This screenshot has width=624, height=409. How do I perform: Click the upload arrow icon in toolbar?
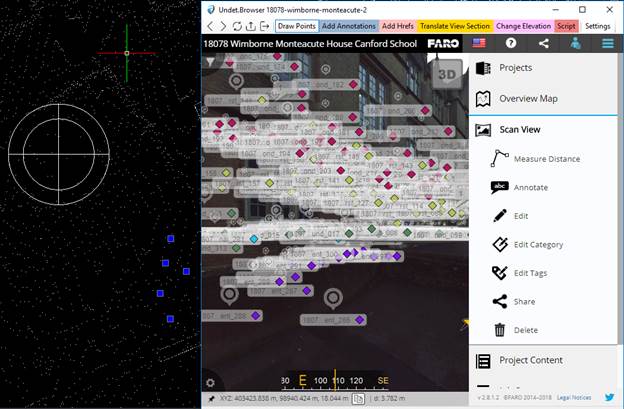[251, 26]
